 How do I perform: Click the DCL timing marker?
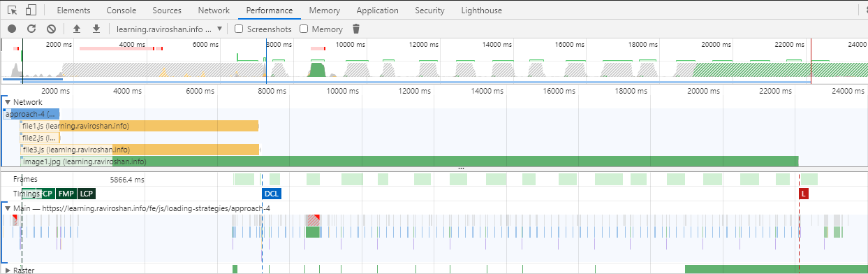(x=272, y=194)
